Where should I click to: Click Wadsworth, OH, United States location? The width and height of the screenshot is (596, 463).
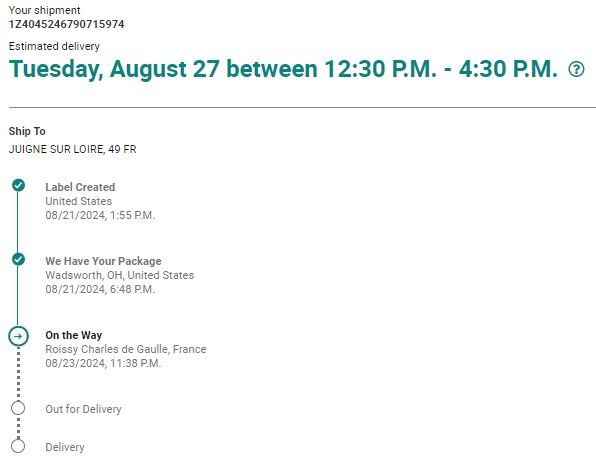(120, 275)
